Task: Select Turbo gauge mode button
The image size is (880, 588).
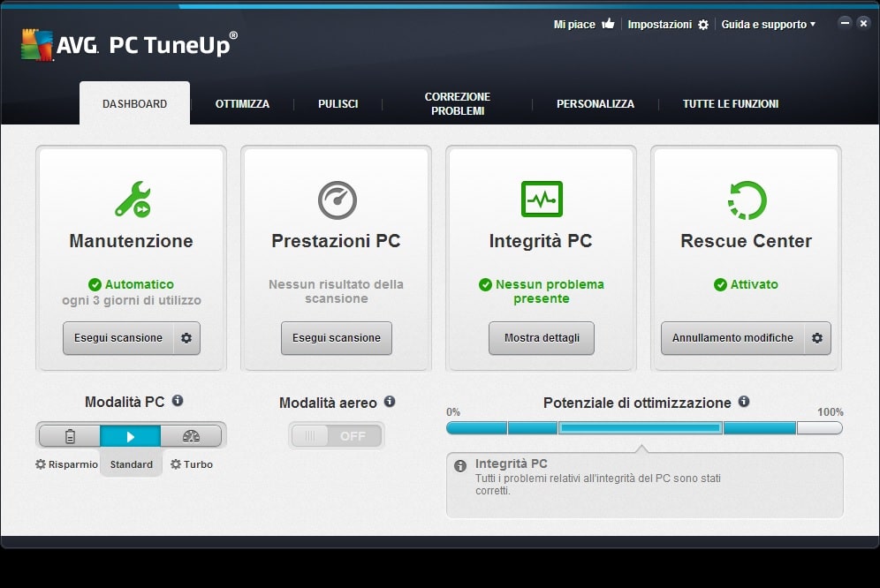Action: pos(191,436)
